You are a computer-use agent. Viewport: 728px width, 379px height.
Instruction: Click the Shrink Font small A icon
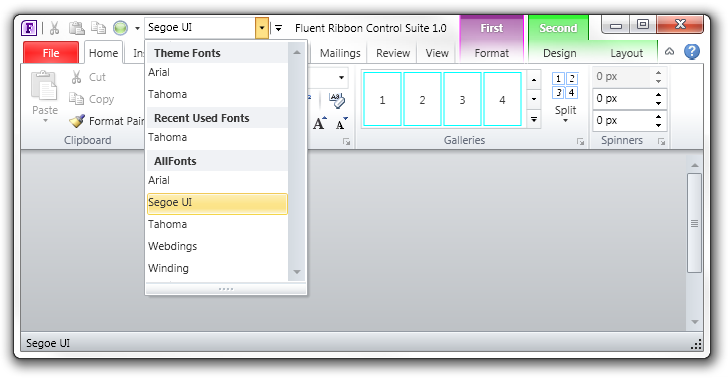[341, 124]
